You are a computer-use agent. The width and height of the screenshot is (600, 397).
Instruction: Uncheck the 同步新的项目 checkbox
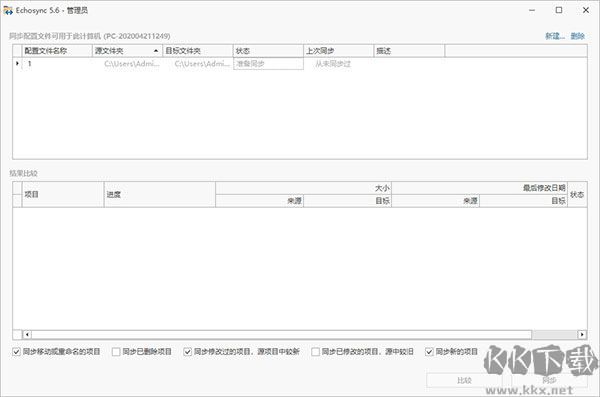click(429, 351)
